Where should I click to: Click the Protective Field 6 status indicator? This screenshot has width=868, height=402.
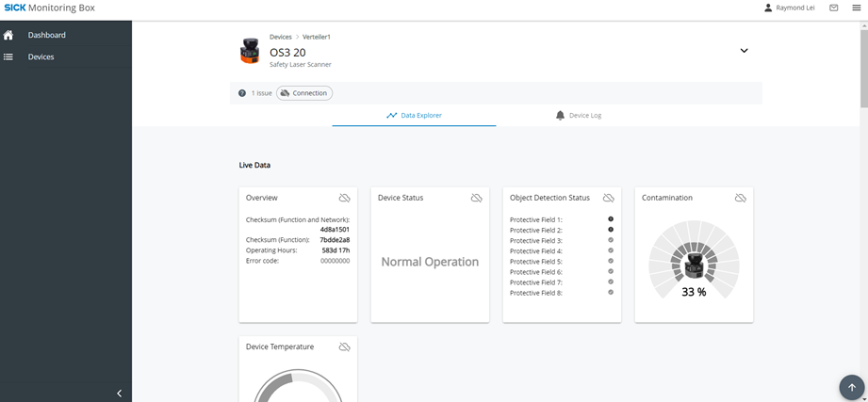[611, 271]
